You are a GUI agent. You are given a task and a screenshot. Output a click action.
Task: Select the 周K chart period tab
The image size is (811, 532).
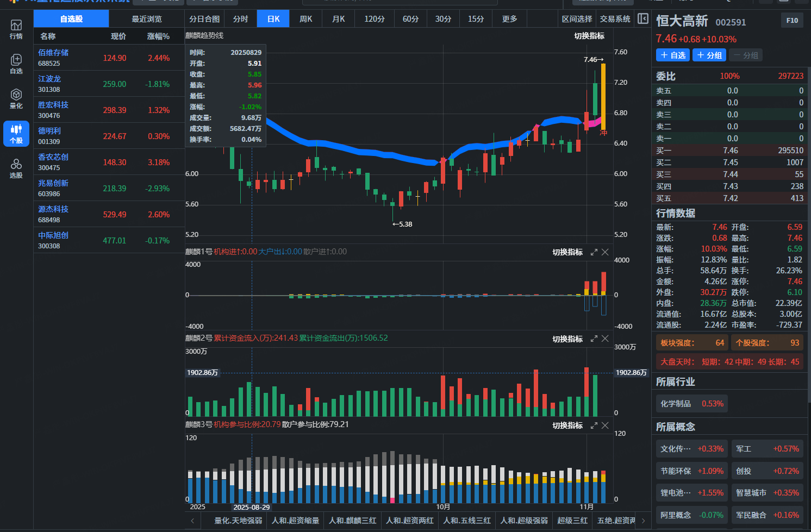click(x=306, y=19)
